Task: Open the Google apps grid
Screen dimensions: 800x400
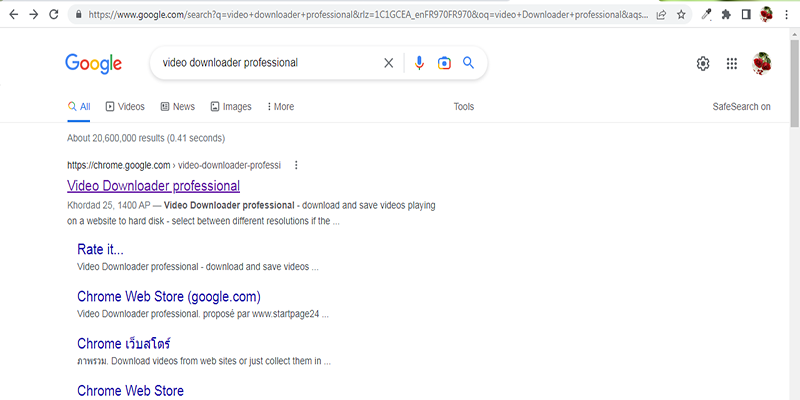Action: pos(732,64)
